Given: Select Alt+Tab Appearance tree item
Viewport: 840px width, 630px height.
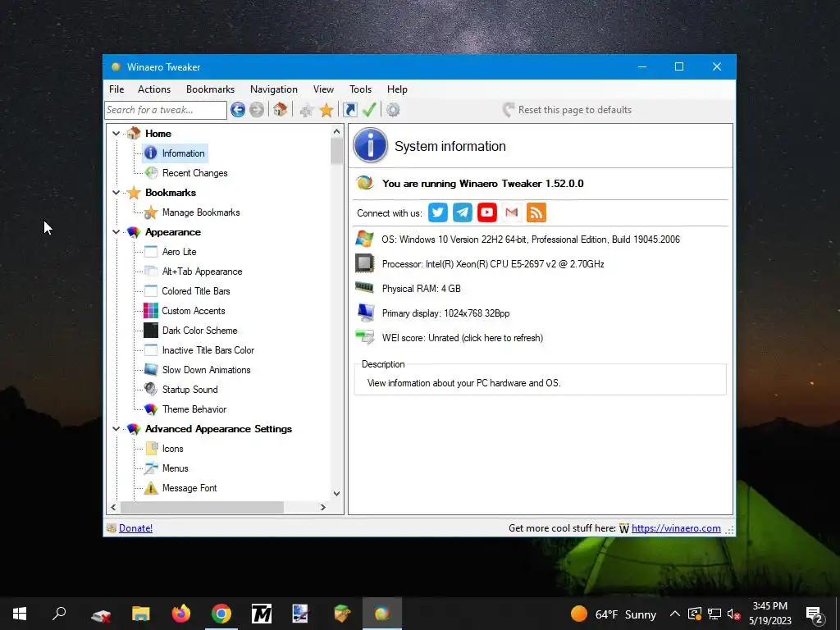Looking at the screenshot, I should pyautogui.click(x=202, y=272).
